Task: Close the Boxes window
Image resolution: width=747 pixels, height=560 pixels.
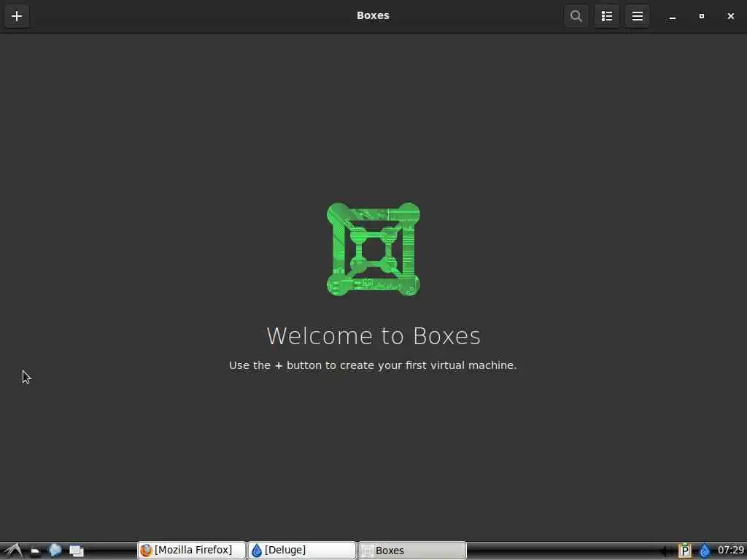Action: [x=731, y=16]
